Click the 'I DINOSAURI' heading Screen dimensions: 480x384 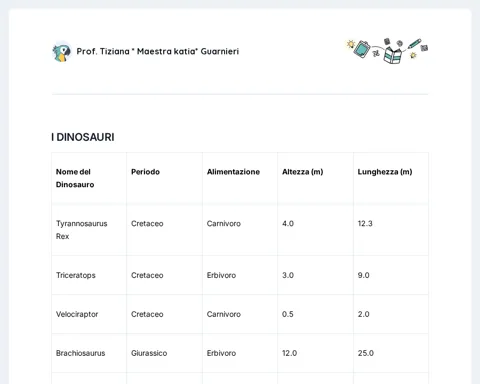83,137
